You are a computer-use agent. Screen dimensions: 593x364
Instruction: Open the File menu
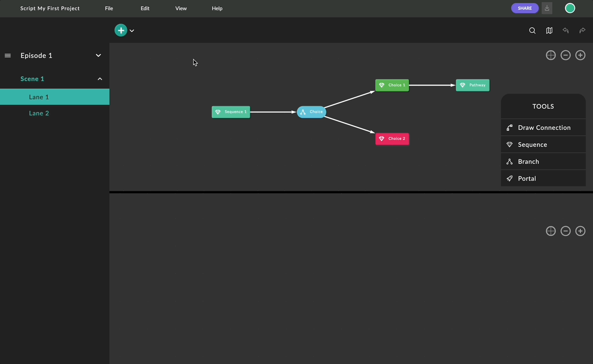109,8
